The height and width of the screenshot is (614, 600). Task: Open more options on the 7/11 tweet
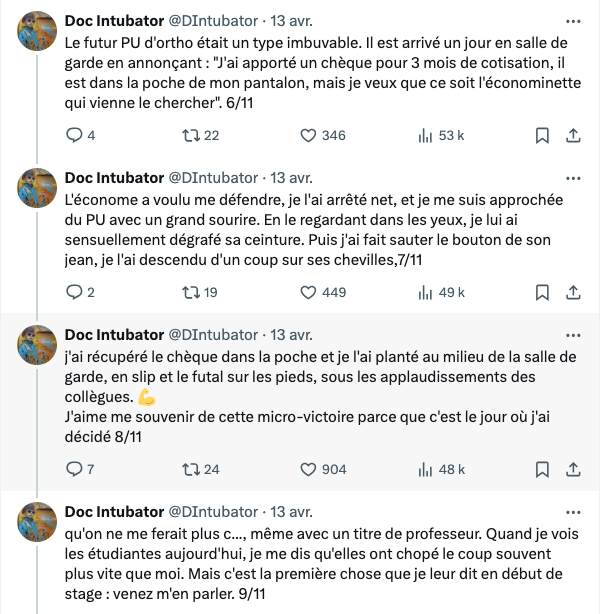(x=573, y=177)
